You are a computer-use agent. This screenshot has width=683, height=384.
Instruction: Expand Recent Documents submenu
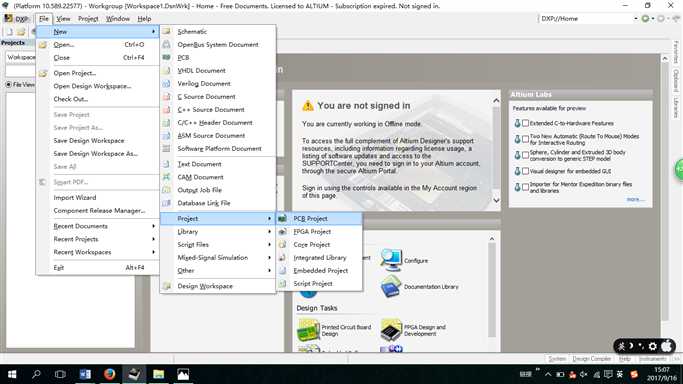98,226
